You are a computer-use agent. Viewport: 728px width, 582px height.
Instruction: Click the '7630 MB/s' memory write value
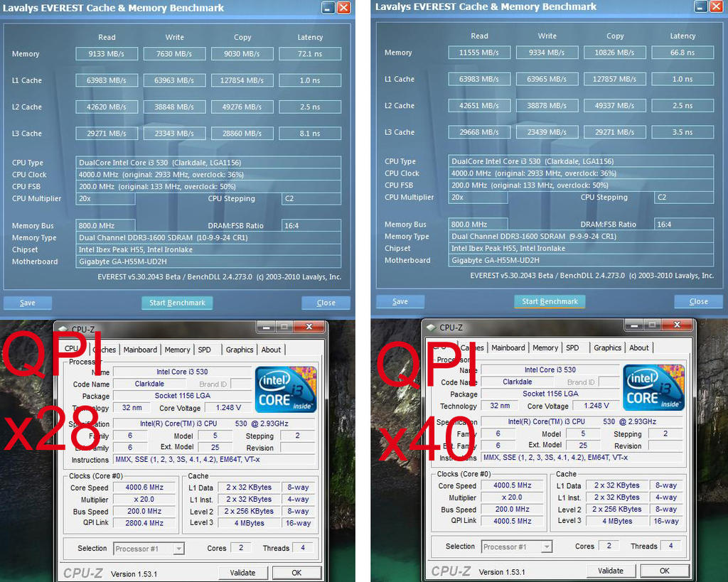pyautogui.click(x=175, y=54)
